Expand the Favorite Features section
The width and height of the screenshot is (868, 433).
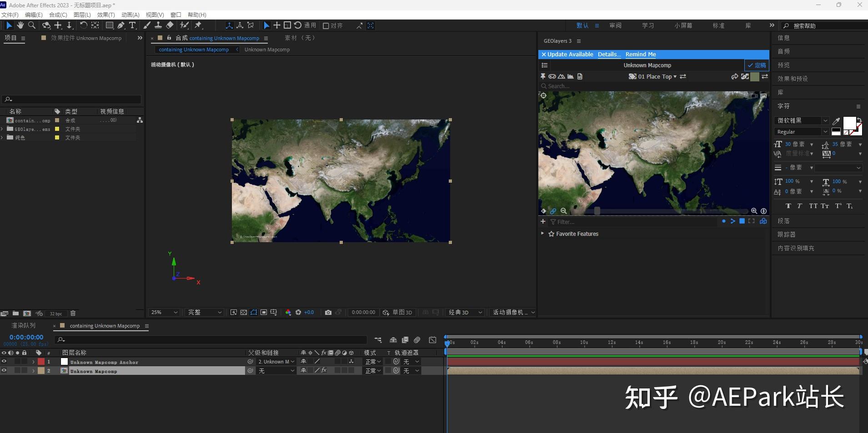tap(543, 234)
